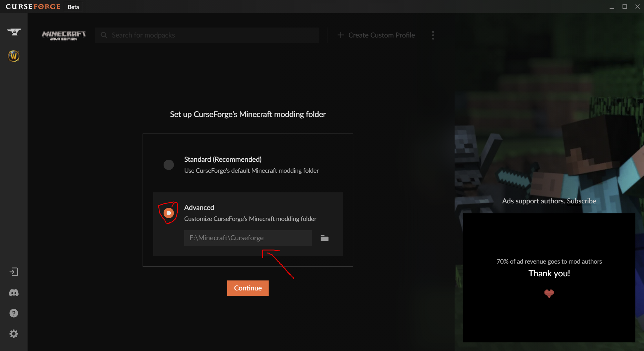Click the Beta badge in title bar

click(73, 7)
